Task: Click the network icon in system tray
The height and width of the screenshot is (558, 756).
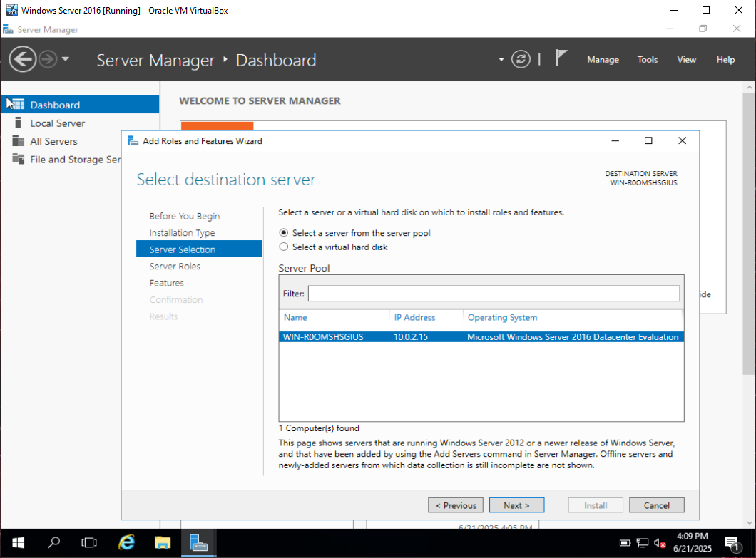Action: click(642, 543)
